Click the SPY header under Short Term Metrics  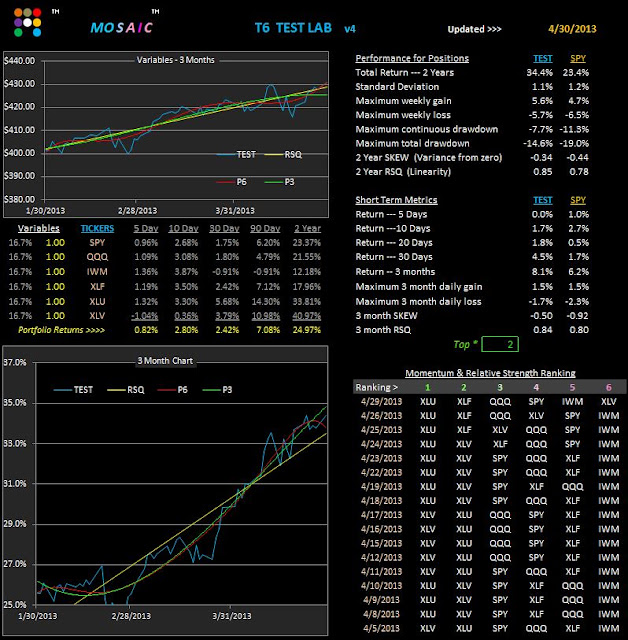click(x=578, y=200)
